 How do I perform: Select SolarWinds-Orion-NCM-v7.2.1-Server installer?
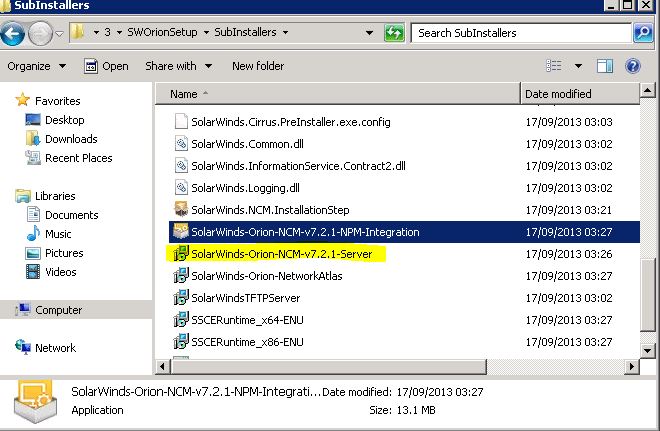click(282, 254)
